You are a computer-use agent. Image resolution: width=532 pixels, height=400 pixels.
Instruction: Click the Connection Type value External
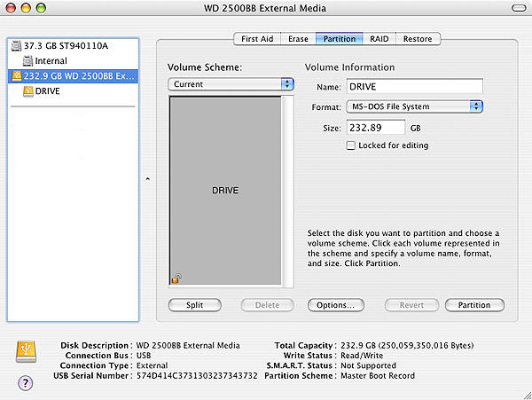click(x=152, y=365)
